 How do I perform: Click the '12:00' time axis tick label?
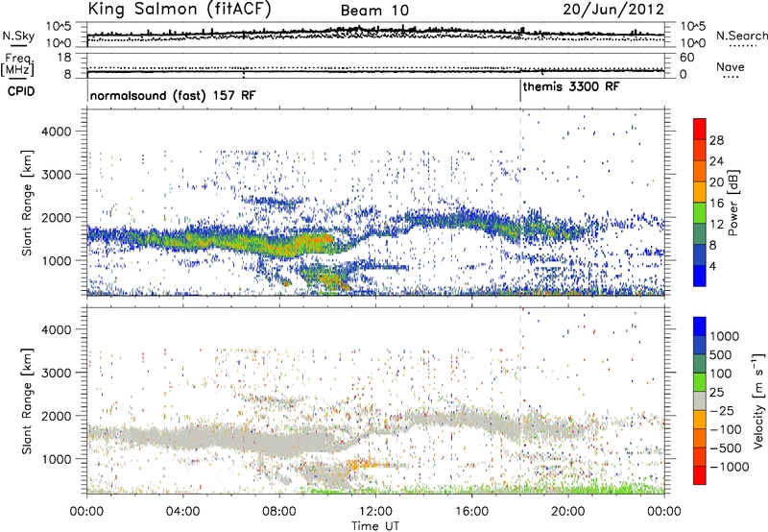coord(375,512)
